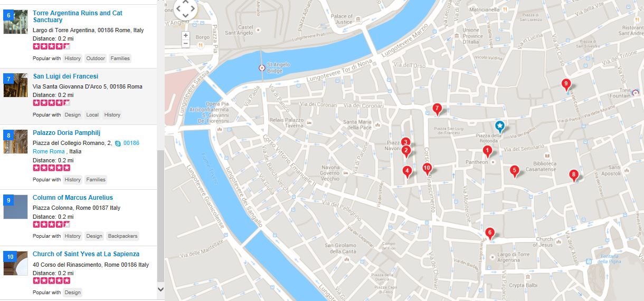Viewport: 644px width, 301px height.
Task: Open Torre Argentina Ruins and Cat Sanctuary
Action: tap(77, 16)
